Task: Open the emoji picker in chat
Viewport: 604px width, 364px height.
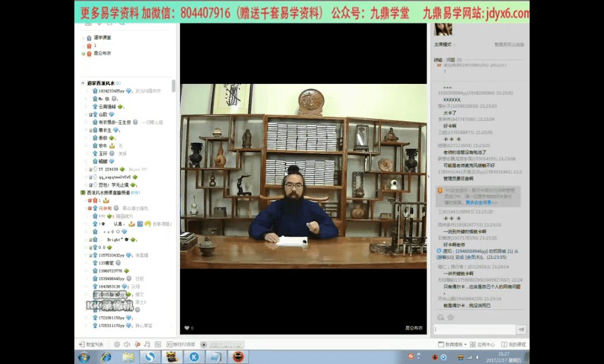Action: click(440, 318)
